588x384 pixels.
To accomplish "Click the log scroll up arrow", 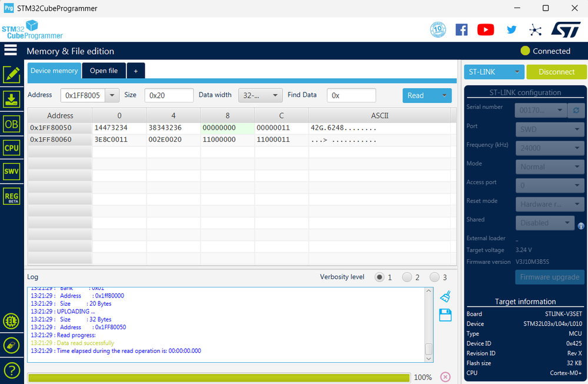I will coord(428,291).
